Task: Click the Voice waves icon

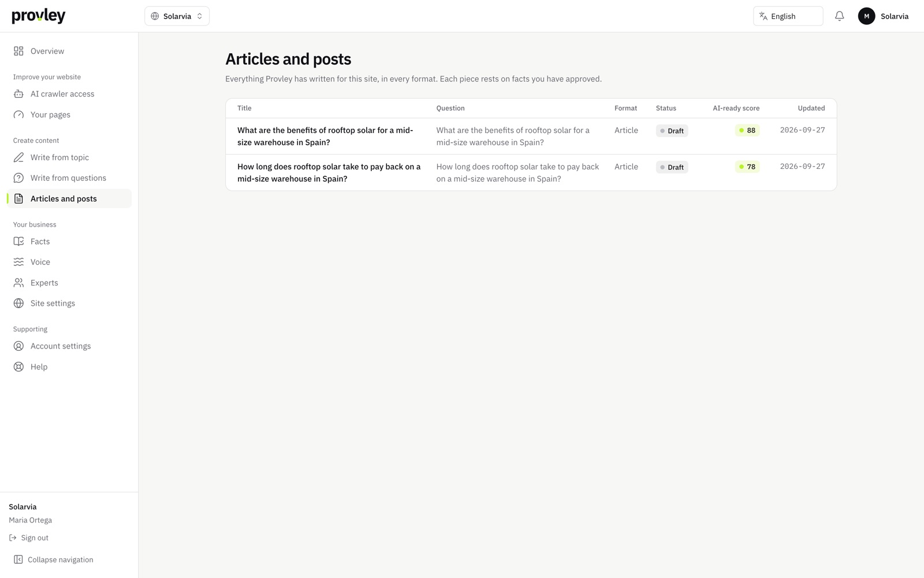Action: (18, 262)
